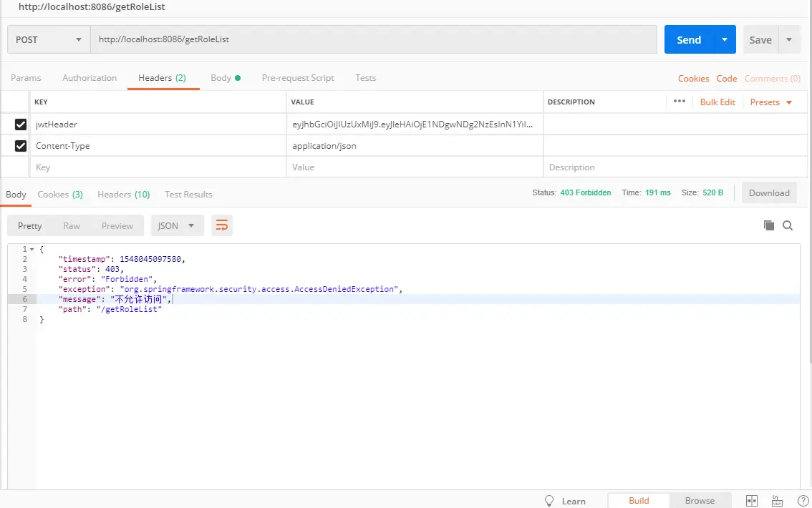This screenshot has height=508, width=812.
Task: Click the wrap lines icon in response toolbar
Action: coord(222,225)
